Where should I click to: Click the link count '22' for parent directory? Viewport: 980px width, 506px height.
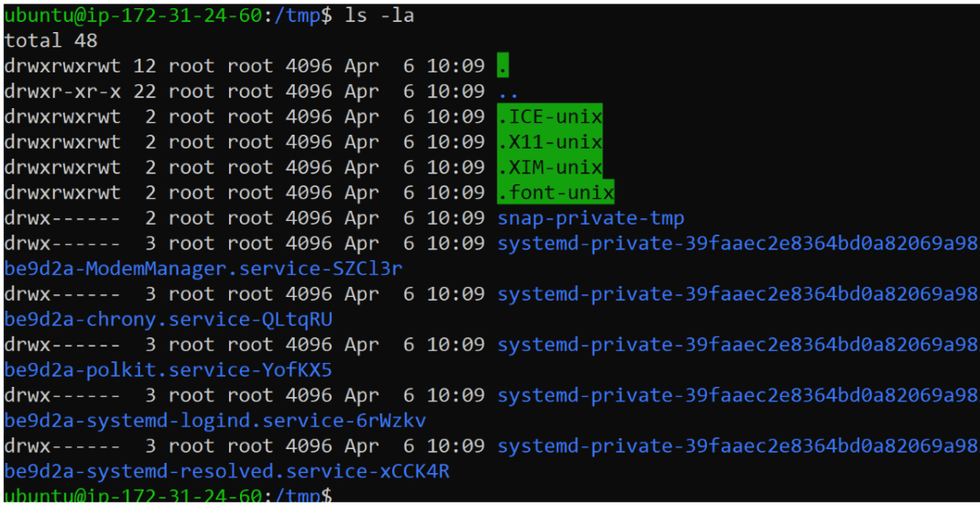click(x=145, y=92)
